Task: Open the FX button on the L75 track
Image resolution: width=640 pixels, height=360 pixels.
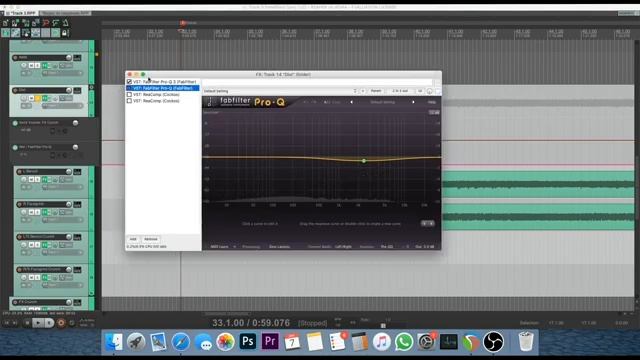Action: [x=44, y=245]
